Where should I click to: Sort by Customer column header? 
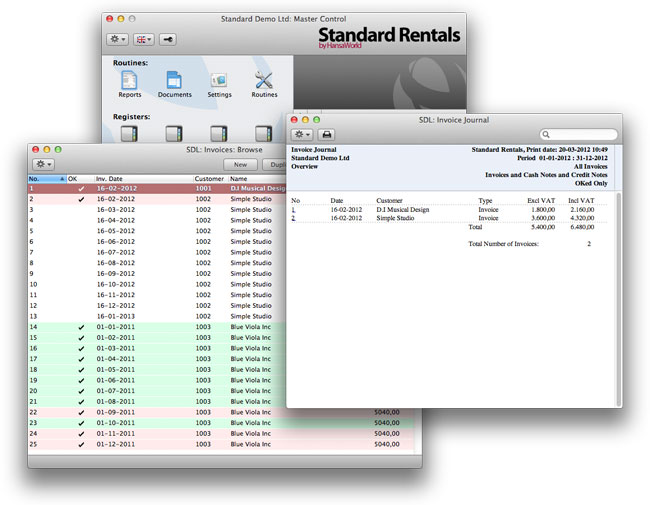[211, 179]
